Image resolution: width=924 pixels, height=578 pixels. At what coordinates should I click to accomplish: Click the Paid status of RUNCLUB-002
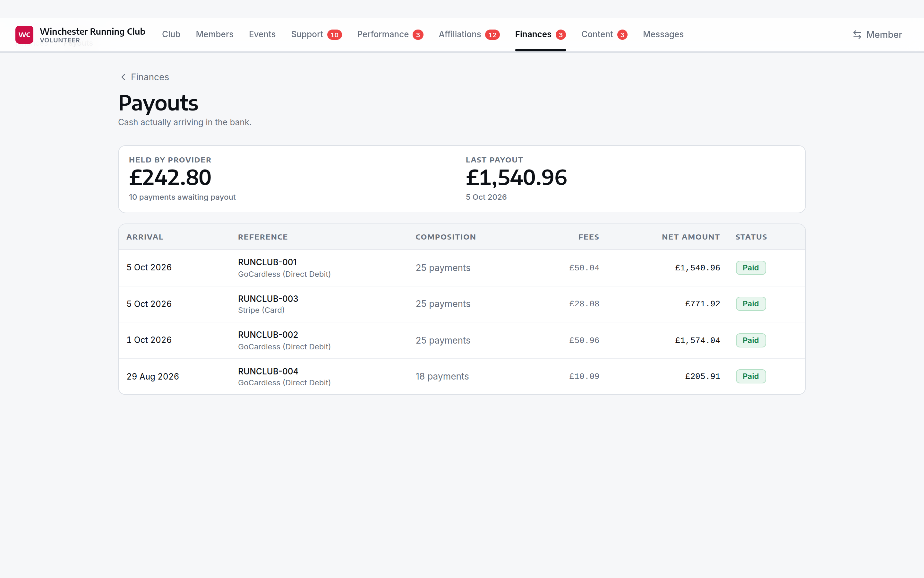pyautogui.click(x=751, y=340)
